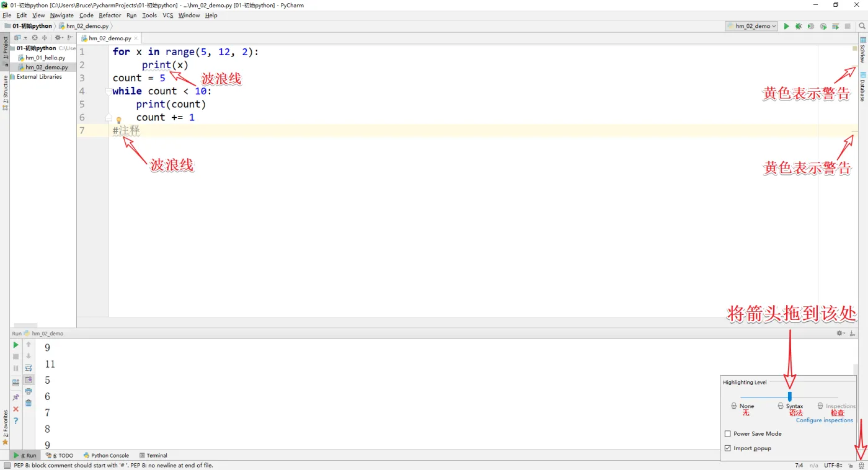Open the Terminal tool window button

point(153,455)
